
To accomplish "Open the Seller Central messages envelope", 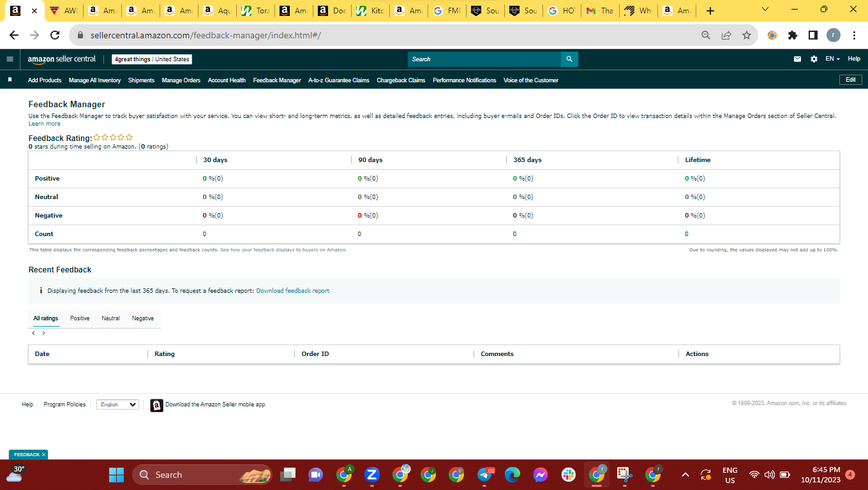I will pos(797,59).
